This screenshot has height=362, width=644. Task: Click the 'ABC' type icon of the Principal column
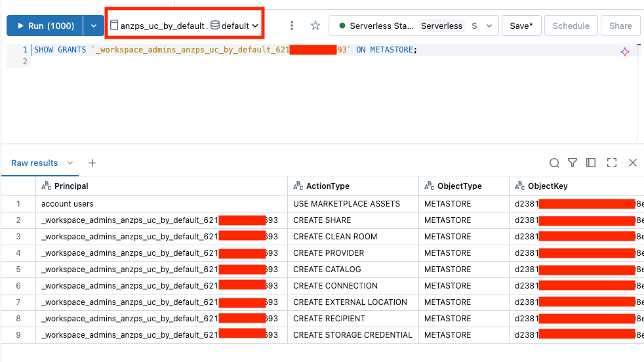47,186
